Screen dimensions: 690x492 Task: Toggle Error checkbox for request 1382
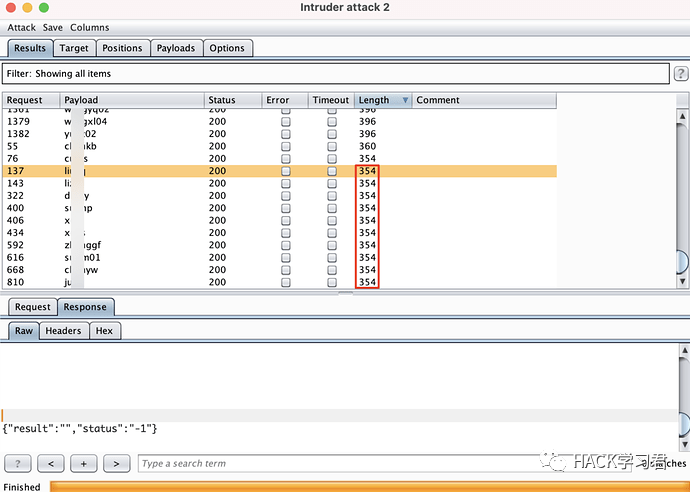(285, 134)
